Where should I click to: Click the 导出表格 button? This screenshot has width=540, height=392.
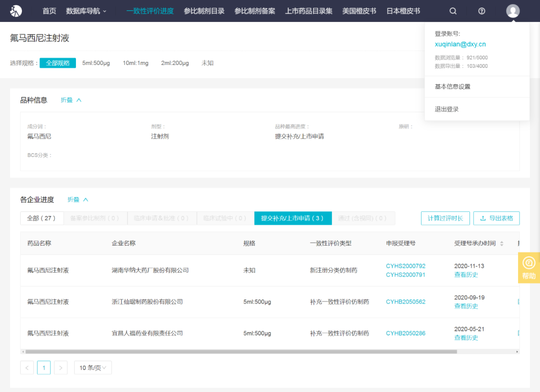coord(496,218)
